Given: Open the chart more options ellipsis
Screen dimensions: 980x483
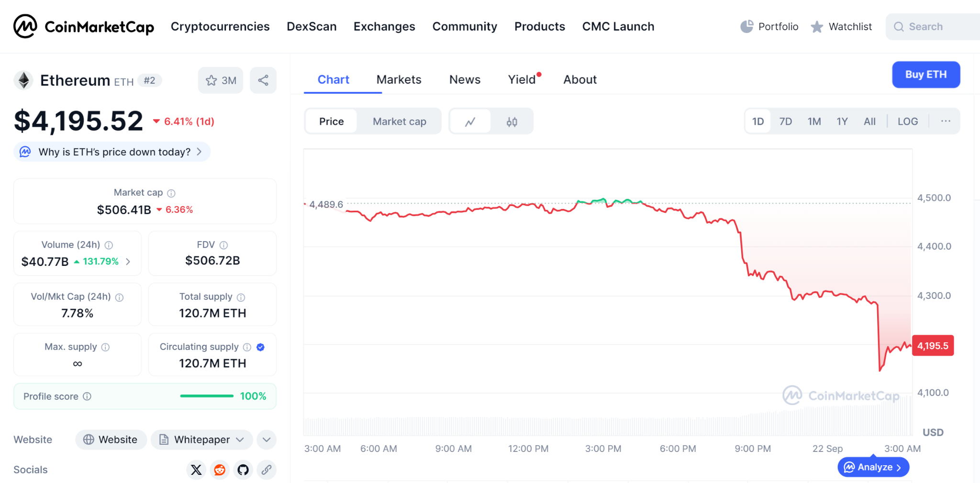Looking at the screenshot, I should (946, 121).
